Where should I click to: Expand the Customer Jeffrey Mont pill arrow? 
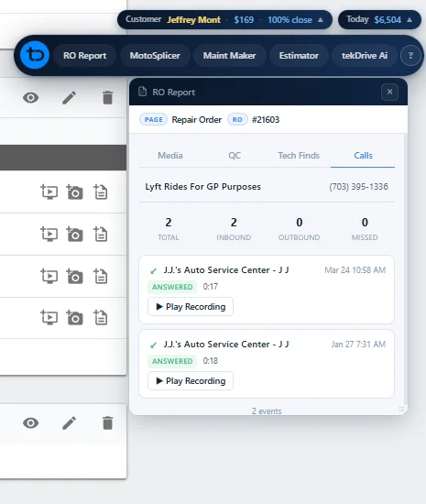pyautogui.click(x=321, y=20)
